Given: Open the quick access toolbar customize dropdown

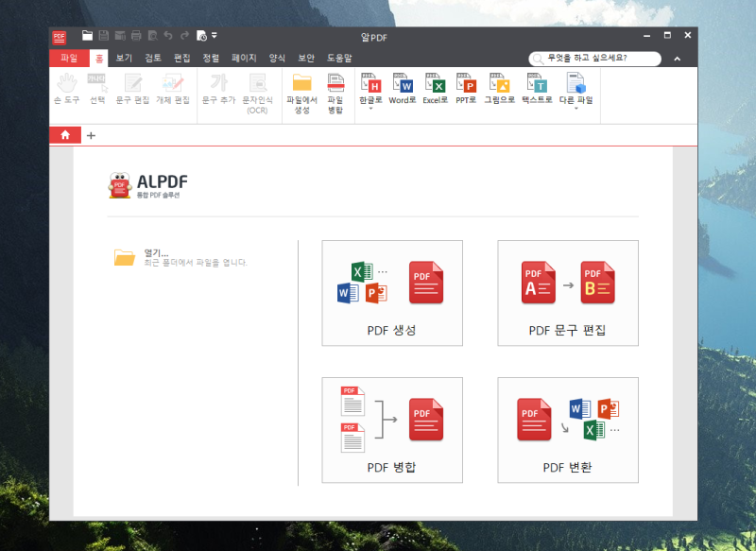Looking at the screenshot, I should (x=215, y=35).
